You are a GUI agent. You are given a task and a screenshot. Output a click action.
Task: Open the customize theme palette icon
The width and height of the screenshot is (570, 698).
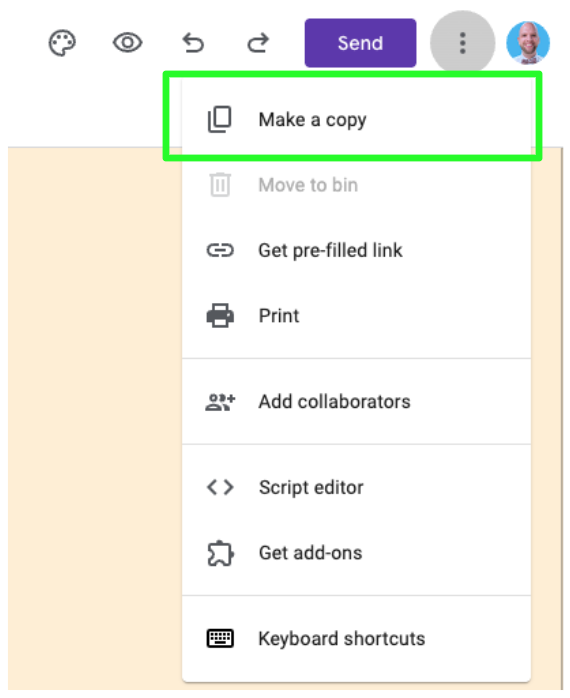pyautogui.click(x=62, y=43)
